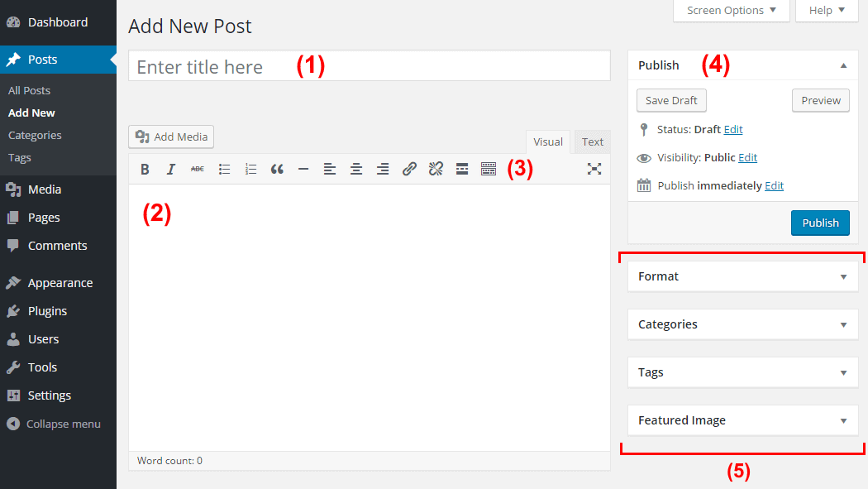Viewport: 868px width, 489px height.
Task: Open Dashboard from the sidebar
Action: pyautogui.click(x=58, y=22)
